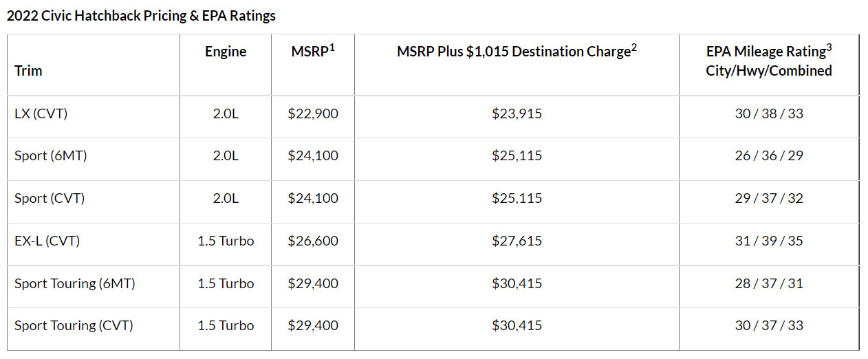Click the EX-L (CVT) trim name
The width and height of the screenshot is (868, 359).
click(x=47, y=241)
